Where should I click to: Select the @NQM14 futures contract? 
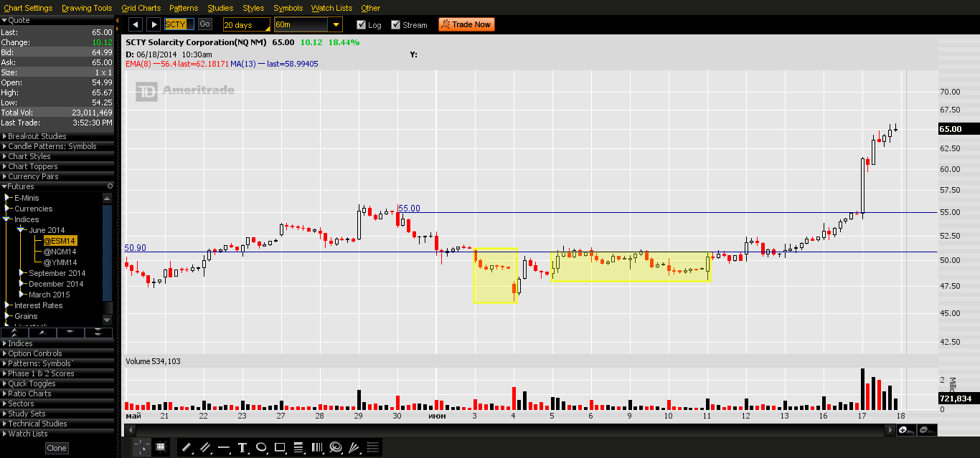point(60,252)
